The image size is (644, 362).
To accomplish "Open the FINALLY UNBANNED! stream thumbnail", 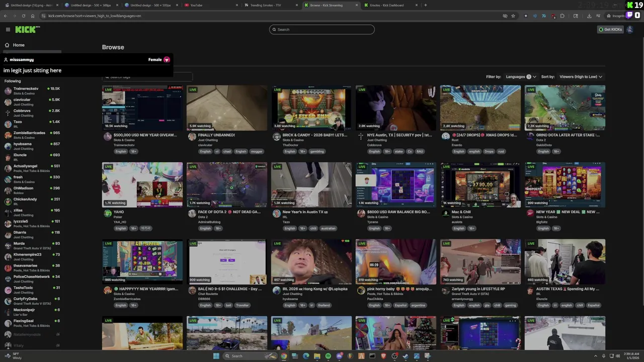I will pyautogui.click(x=227, y=108).
